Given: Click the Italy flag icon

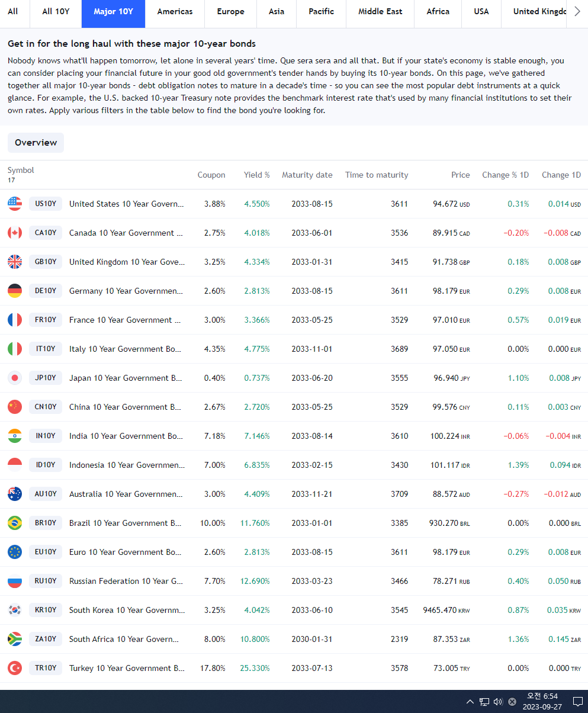Looking at the screenshot, I should 15,349.
